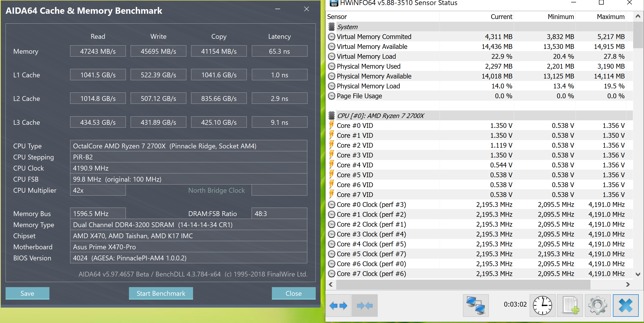This screenshot has width=644, height=323.
Task: Click the Current column header
Action: [x=476, y=17]
